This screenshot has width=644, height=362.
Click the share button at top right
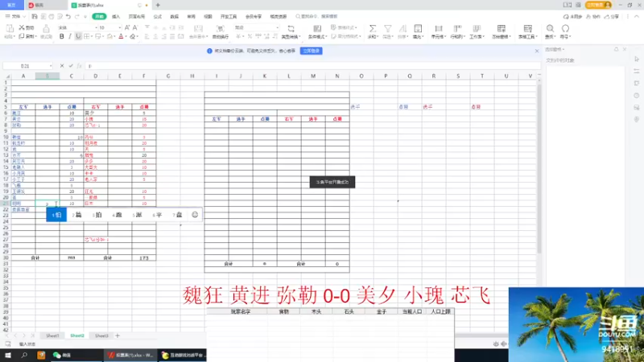[x=612, y=16]
